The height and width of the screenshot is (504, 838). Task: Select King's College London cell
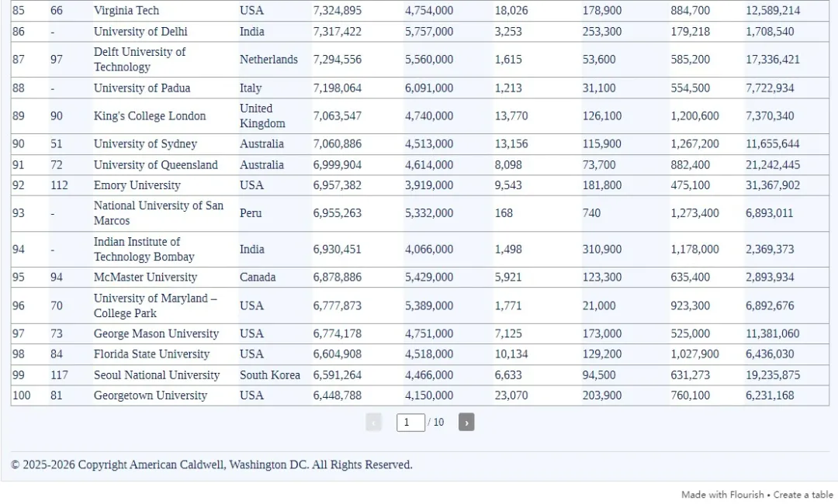(150, 116)
